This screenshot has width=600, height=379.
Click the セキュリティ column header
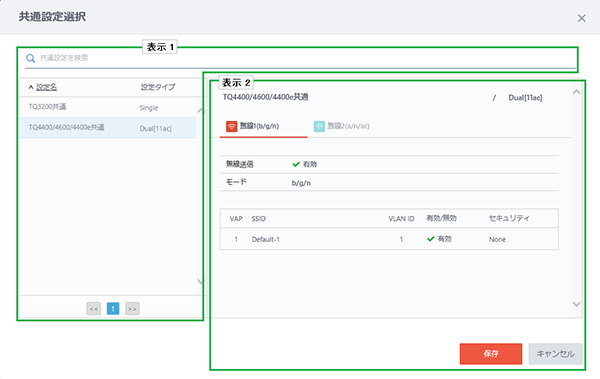[509, 218]
